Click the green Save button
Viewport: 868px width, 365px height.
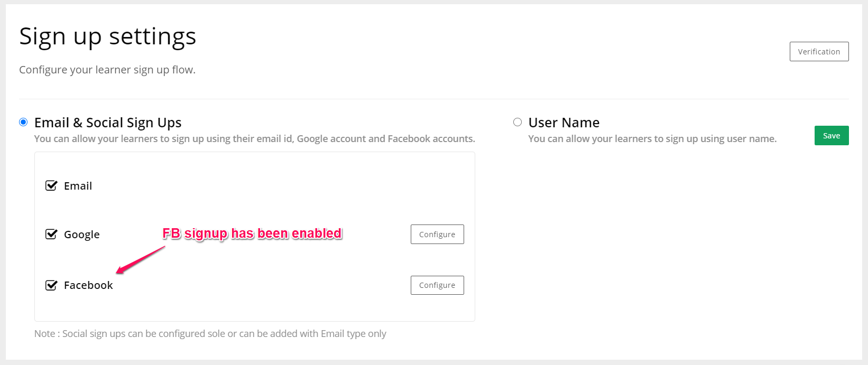pos(832,135)
